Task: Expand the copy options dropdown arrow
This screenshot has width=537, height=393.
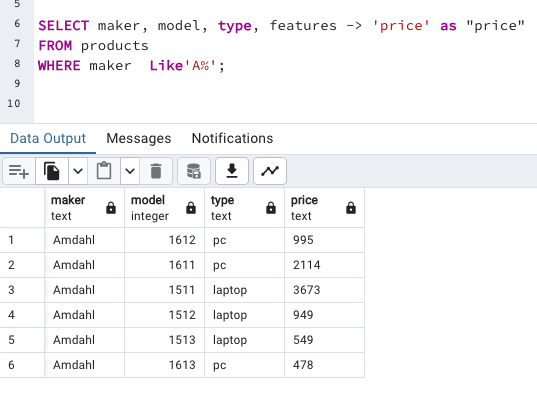Action: click(78, 171)
